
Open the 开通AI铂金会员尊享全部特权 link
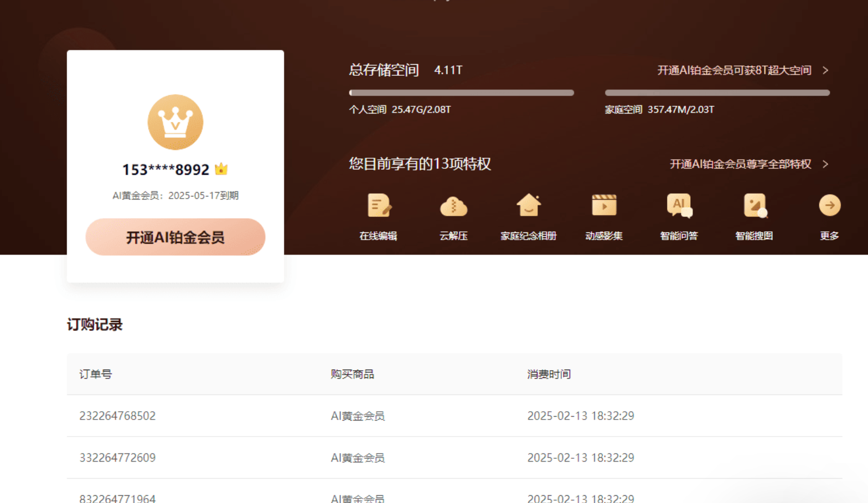pos(740,164)
